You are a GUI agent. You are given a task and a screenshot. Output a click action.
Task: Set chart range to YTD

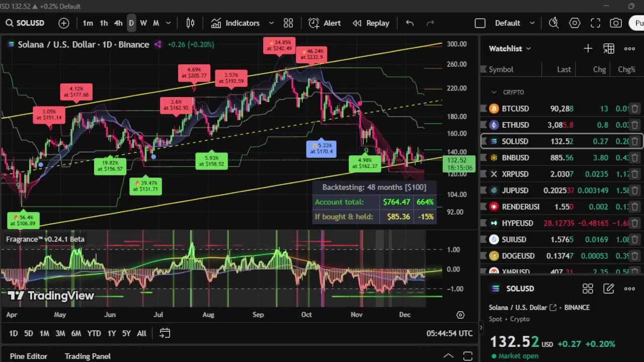94,333
